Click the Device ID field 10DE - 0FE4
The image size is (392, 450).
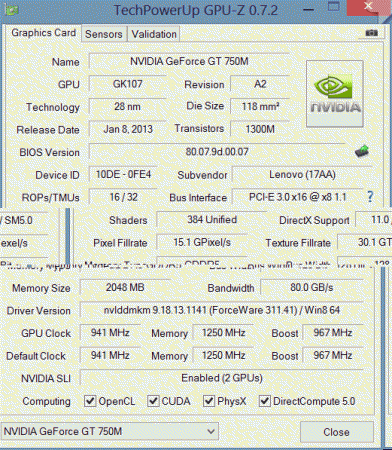(123, 174)
